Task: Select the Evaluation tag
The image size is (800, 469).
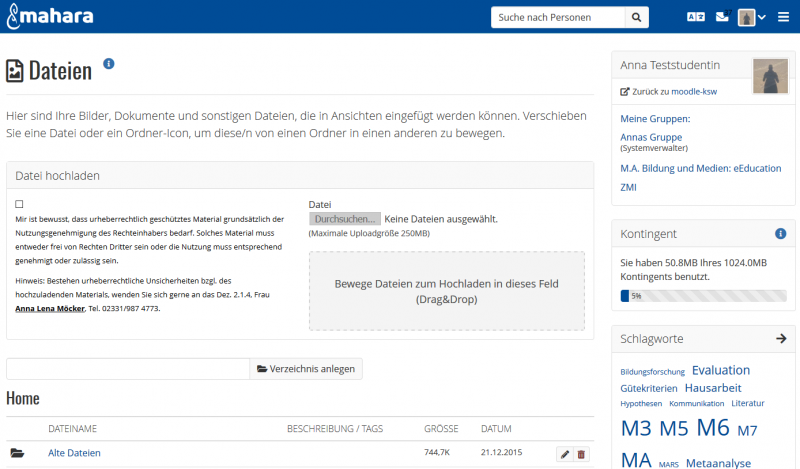Action: 721,370
